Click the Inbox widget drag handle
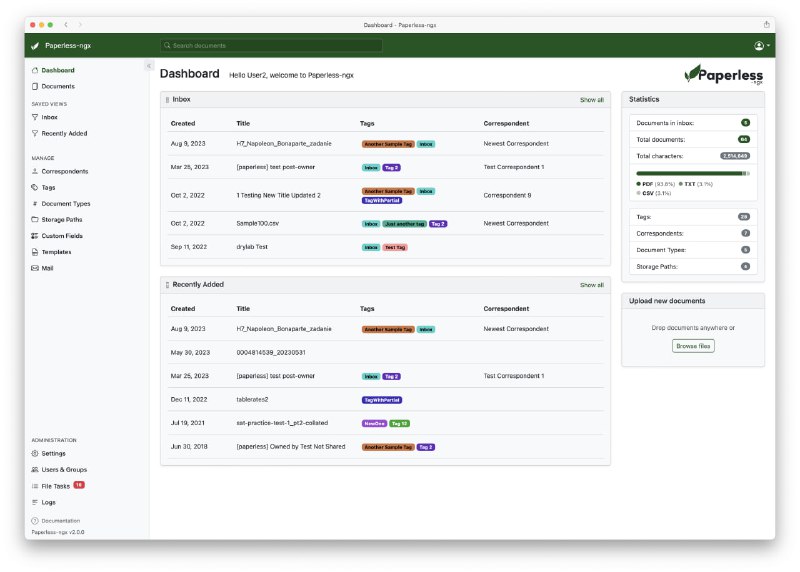 point(167,100)
